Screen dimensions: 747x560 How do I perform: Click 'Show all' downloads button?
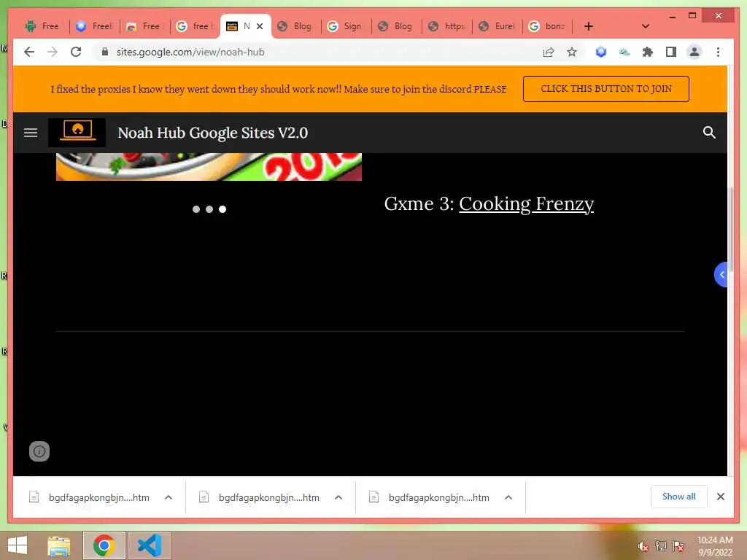tap(679, 497)
